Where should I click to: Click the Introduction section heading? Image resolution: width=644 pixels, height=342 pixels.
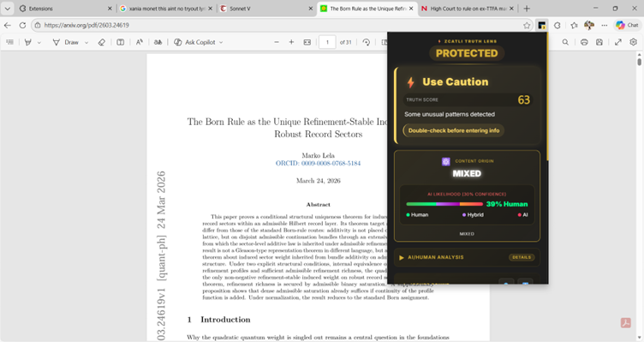pyautogui.click(x=219, y=320)
